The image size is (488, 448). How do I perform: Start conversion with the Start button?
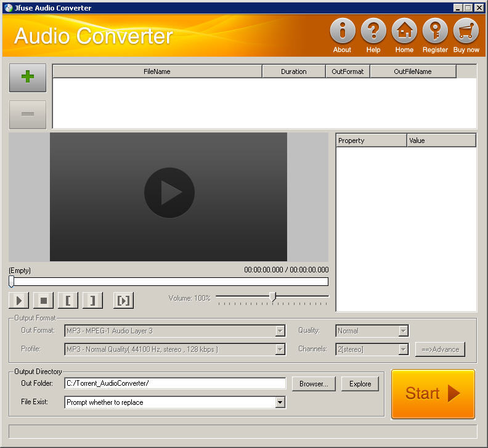click(x=433, y=394)
